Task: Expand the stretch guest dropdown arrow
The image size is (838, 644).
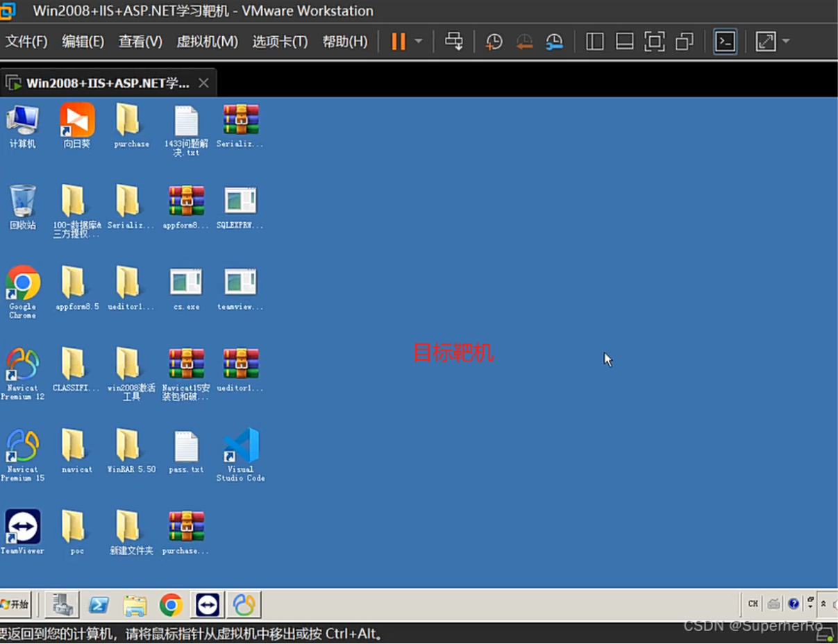Action: point(786,42)
